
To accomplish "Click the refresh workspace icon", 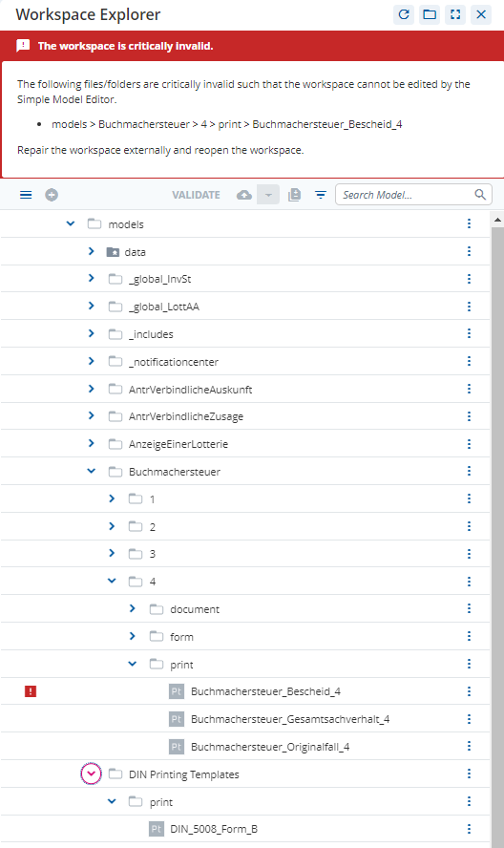I will point(404,14).
